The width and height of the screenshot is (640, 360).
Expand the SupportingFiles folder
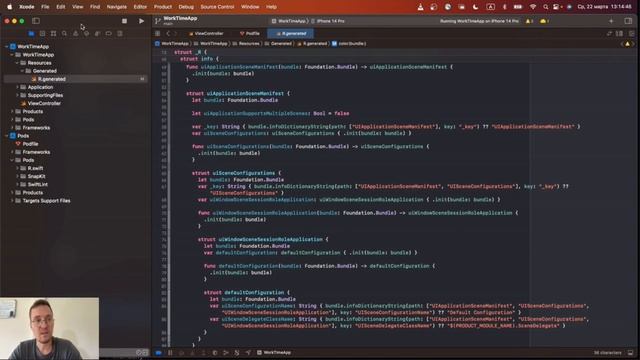tap(18, 96)
